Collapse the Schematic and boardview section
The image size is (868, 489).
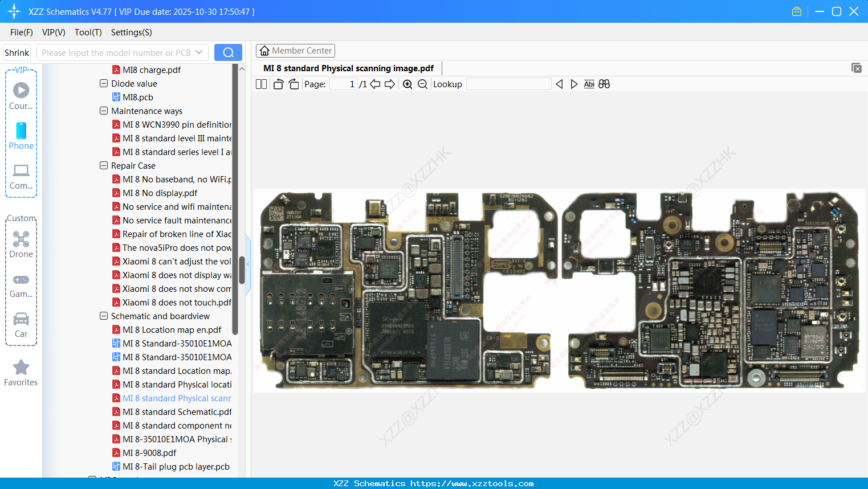(x=104, y=316)
